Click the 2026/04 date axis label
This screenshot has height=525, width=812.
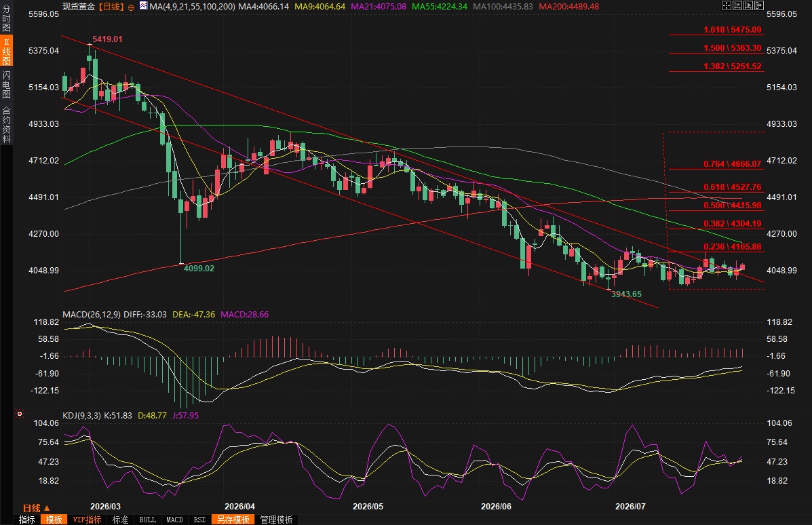[239, 507]
